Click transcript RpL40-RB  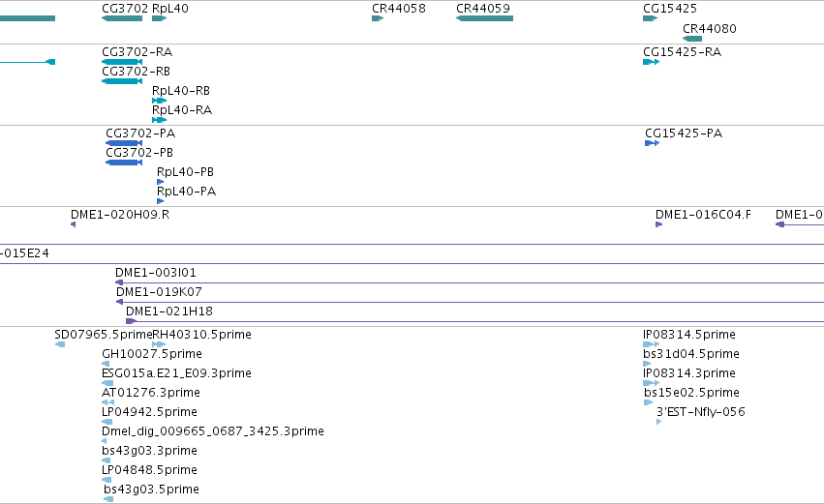pos(159,101)
